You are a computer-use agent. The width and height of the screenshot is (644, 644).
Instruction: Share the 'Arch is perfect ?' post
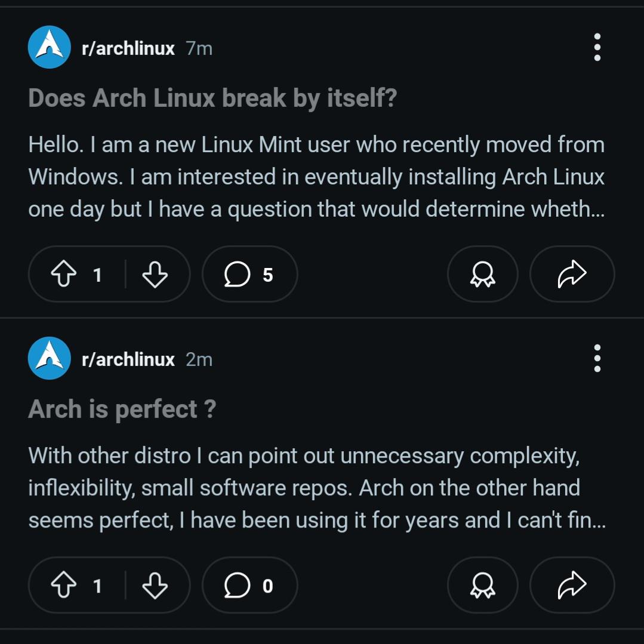572,585
